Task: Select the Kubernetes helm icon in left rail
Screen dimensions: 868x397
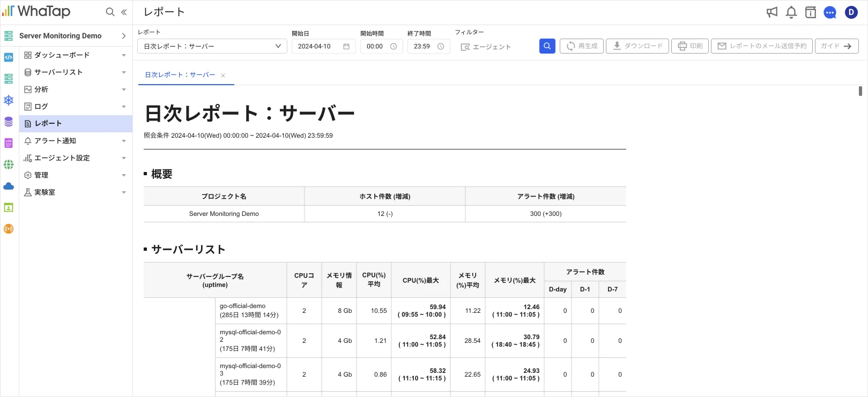Action: pyautogui.click(x=9, y=100)
